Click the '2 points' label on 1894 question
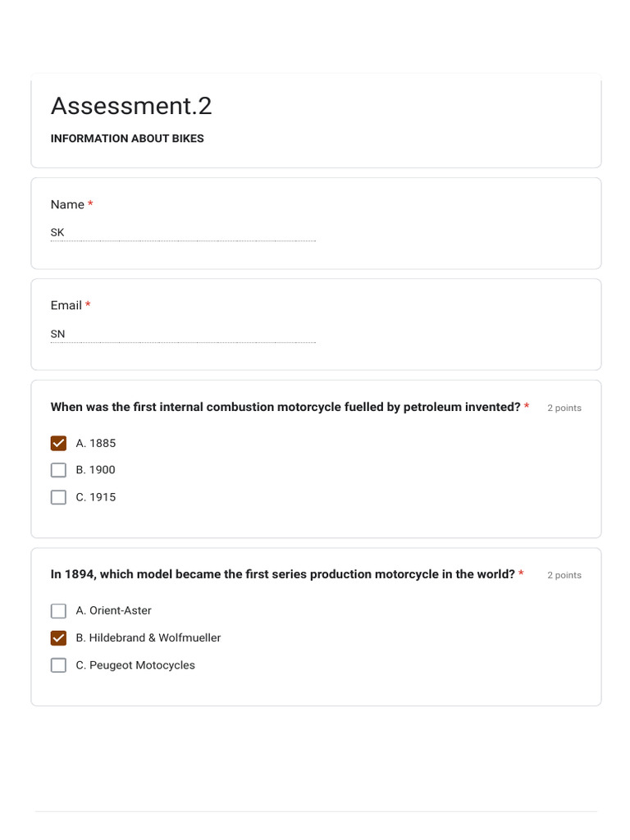 [564, 575]
